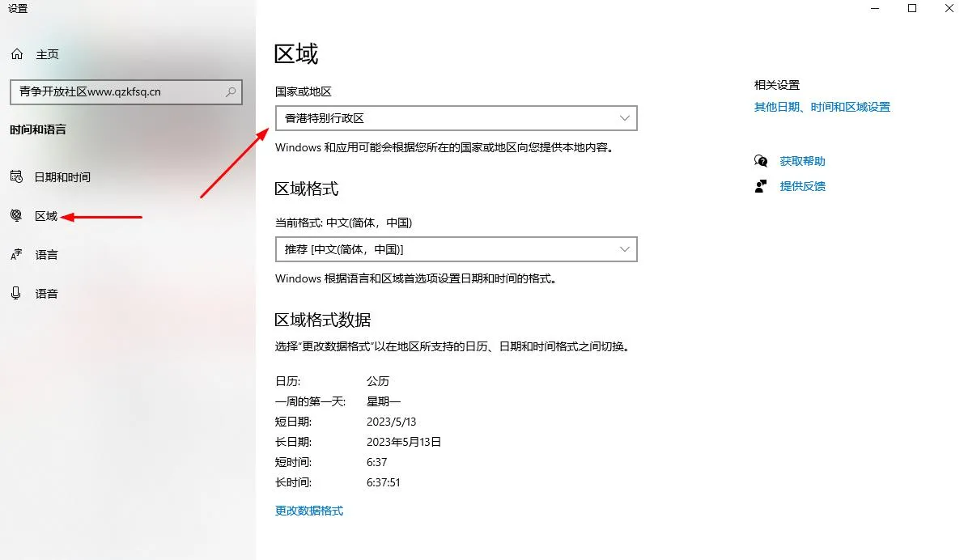964x560 pixels.
Task: Expand the 国家或地区 dropdown chevron
Action: [x=625, y=118]
